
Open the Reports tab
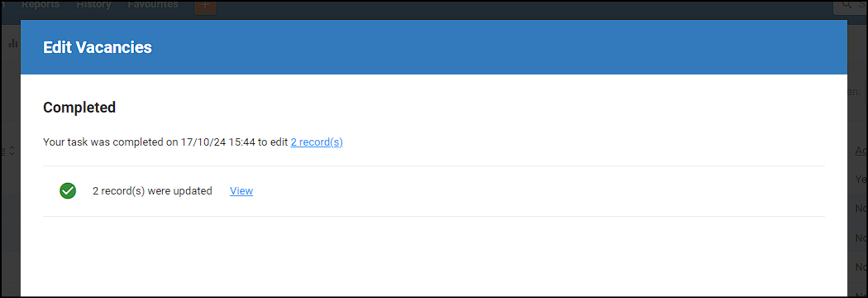[41, 5]
